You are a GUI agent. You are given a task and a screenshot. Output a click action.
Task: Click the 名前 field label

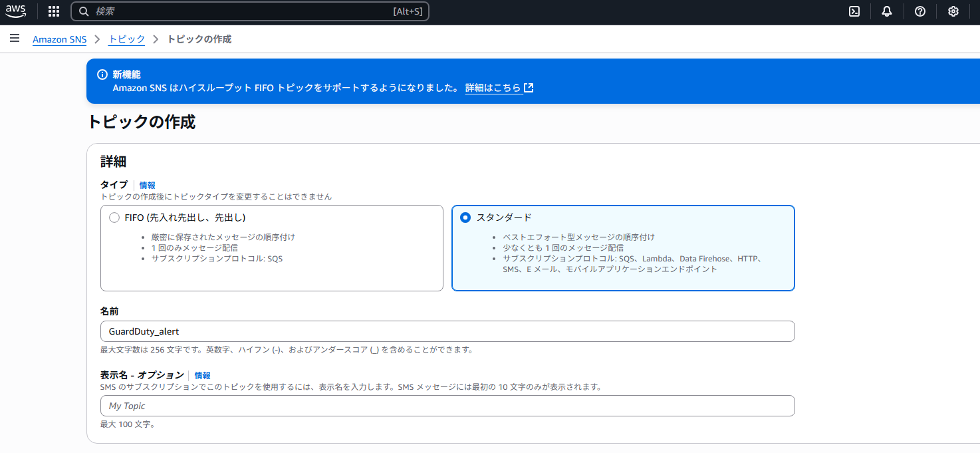coord(110,311)
